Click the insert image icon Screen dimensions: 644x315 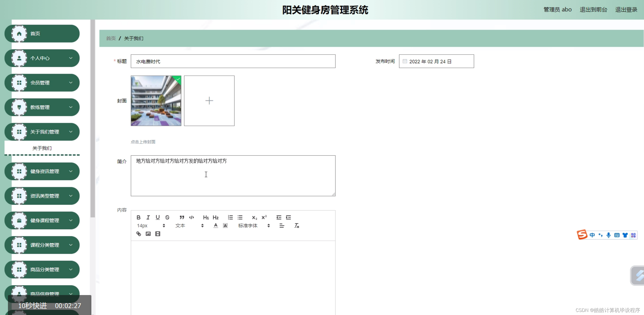148,234
